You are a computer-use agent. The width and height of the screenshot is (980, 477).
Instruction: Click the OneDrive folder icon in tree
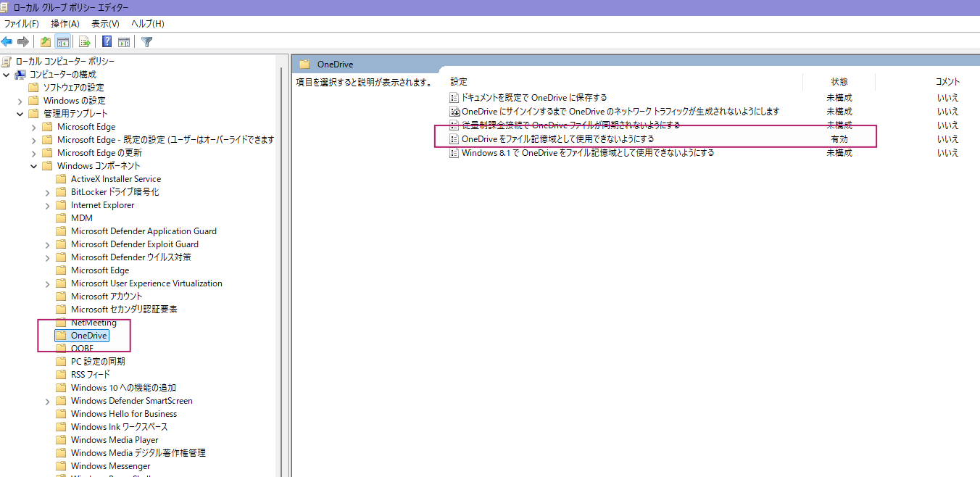(61, 336)
